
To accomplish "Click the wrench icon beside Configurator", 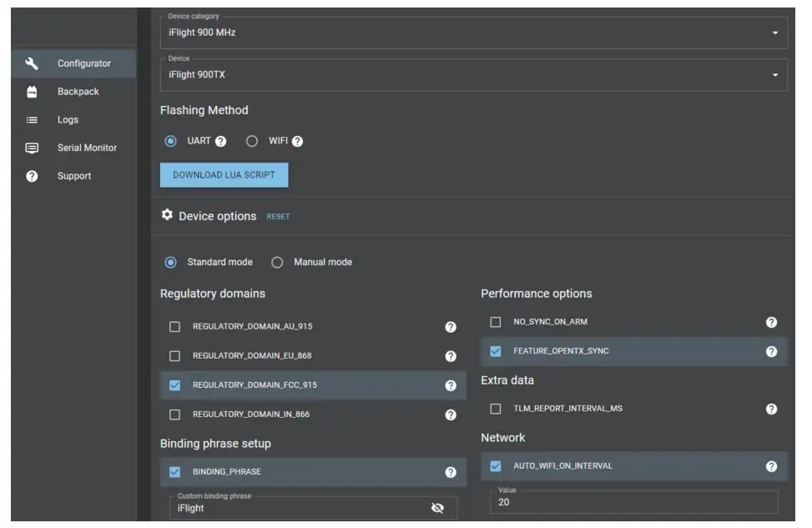I will [33, 63].
